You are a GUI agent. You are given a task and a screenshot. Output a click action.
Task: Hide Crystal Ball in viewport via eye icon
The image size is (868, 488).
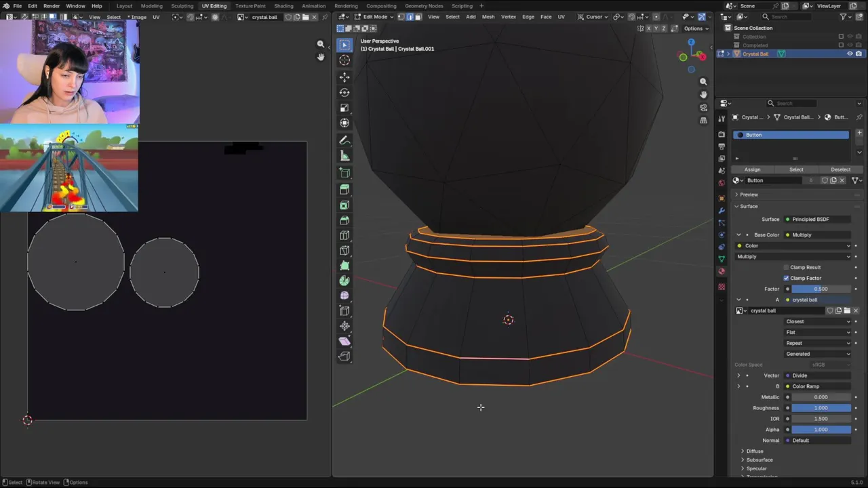pos(850,54)
